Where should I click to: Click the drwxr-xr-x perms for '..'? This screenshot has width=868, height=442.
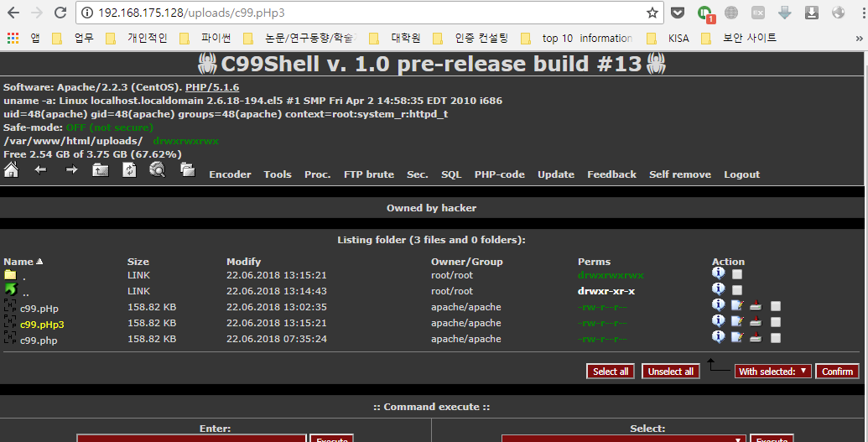[x=606, y=291]
